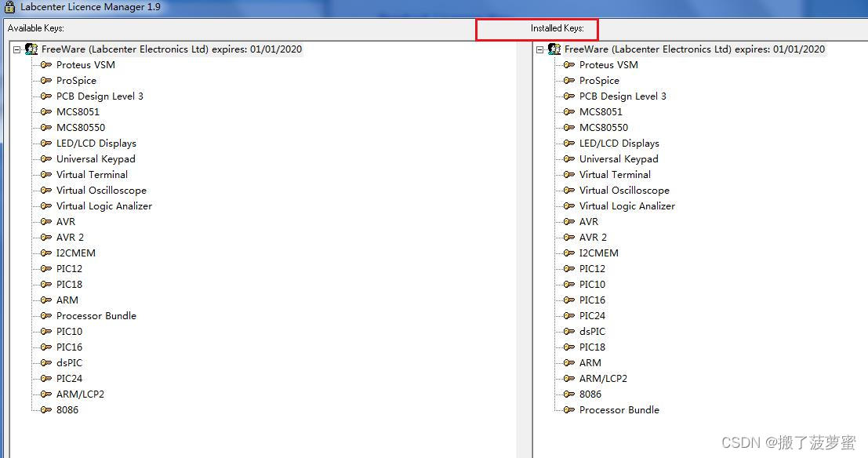The width and height of the screenshot is (868, 458).
Task: Click the FreeWare users icon in Available Keys
Action: coord(31,49)
